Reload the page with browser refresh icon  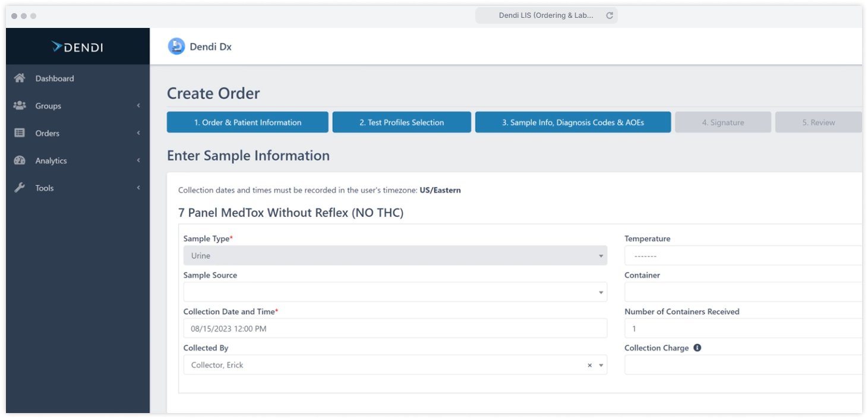point(610,15)
